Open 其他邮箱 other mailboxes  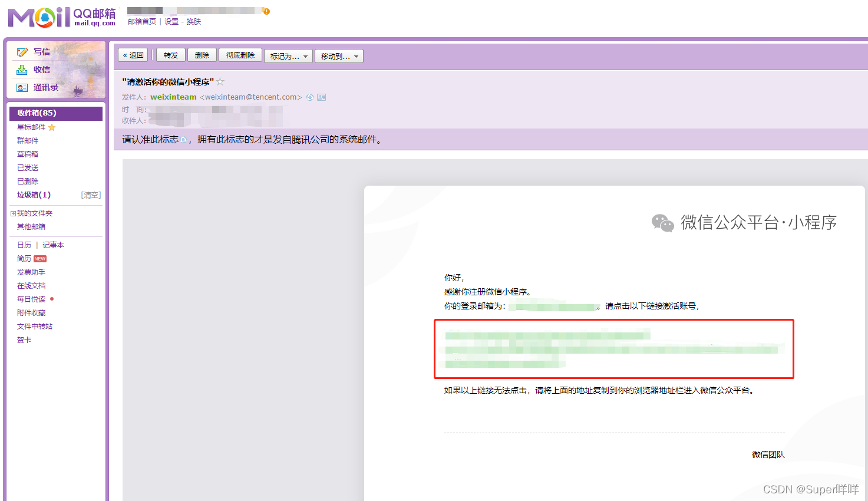[31, 227]
